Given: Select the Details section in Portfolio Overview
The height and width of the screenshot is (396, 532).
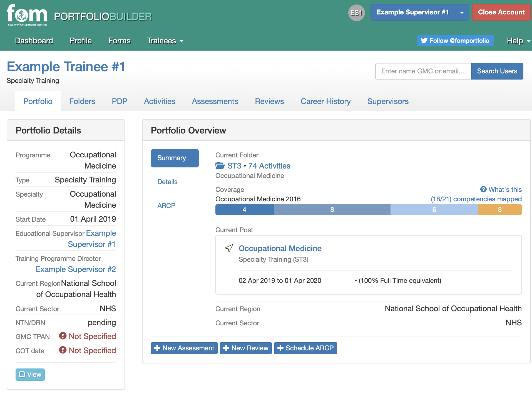Looking at the screenshot, I should 167,182.
